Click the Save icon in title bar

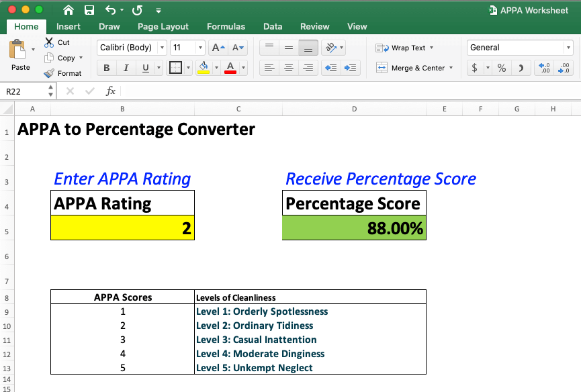pyautogui.click(x=89, y=10)
